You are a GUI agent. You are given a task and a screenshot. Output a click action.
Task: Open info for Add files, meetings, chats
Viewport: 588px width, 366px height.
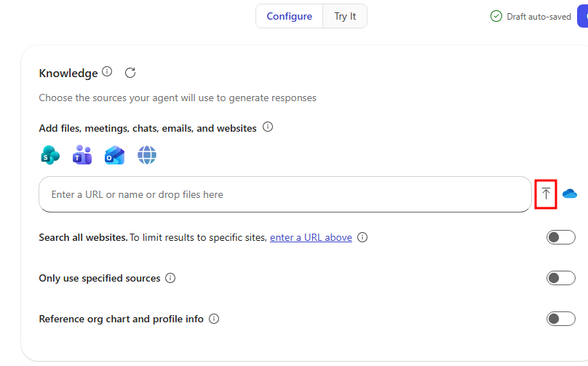coord(268,127)
